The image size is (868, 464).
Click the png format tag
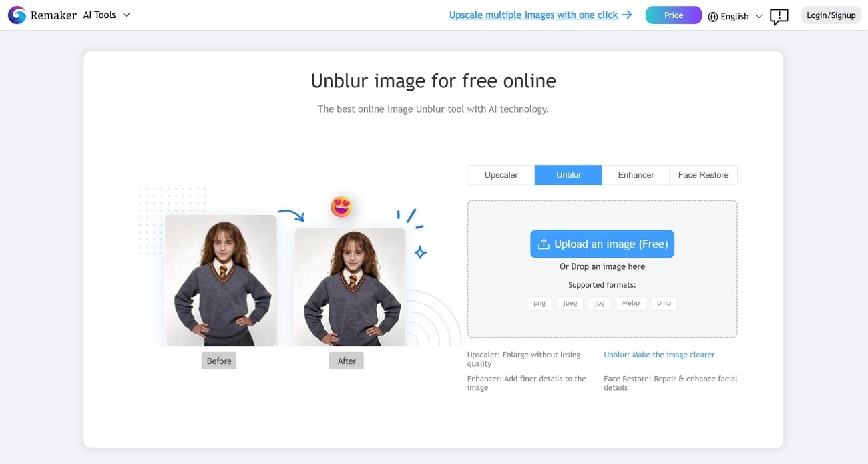539,303
